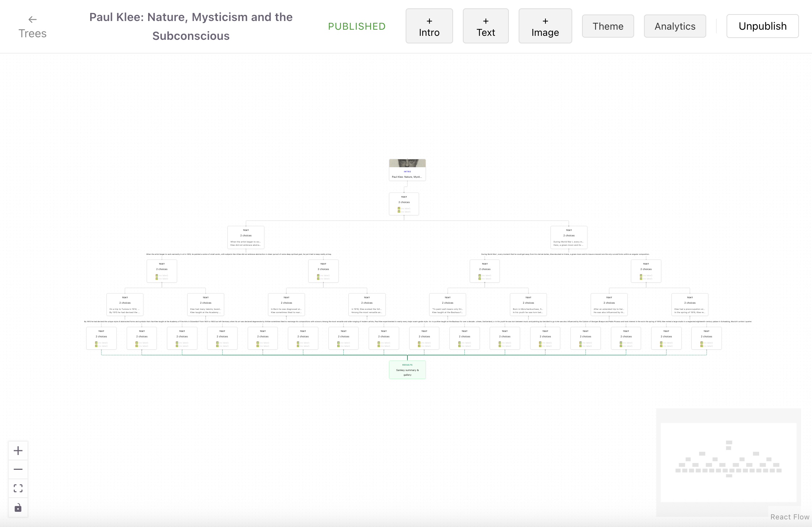Viewport: 812px width, 527px height.
Task: Toggle the canvas interactivity lock
Action: pos(18,507)
